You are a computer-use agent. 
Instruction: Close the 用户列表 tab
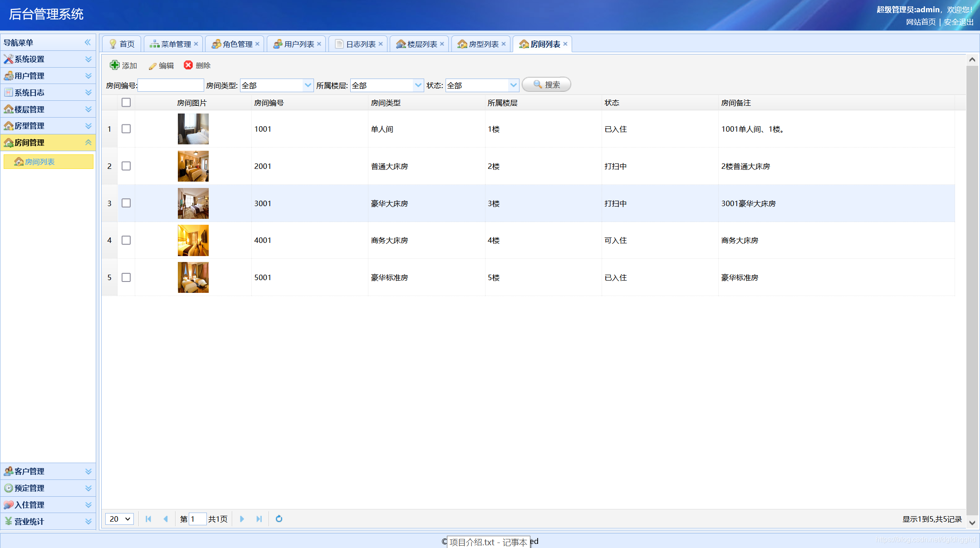(x=319, y=44)
